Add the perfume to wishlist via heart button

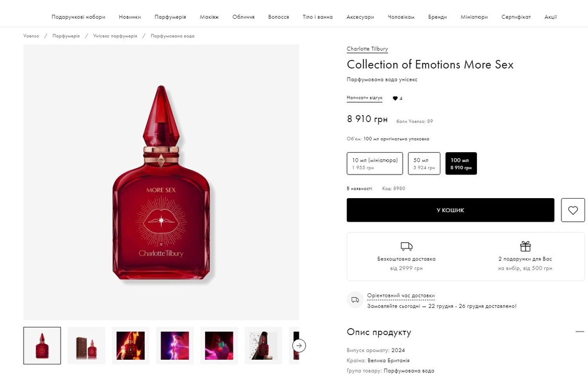pyautogui.click(x=573, y=210)
